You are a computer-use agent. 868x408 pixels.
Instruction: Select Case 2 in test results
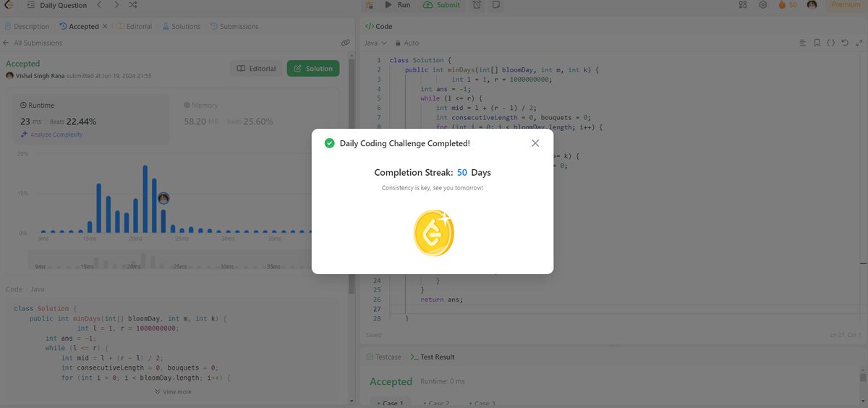tap(435, 403)
